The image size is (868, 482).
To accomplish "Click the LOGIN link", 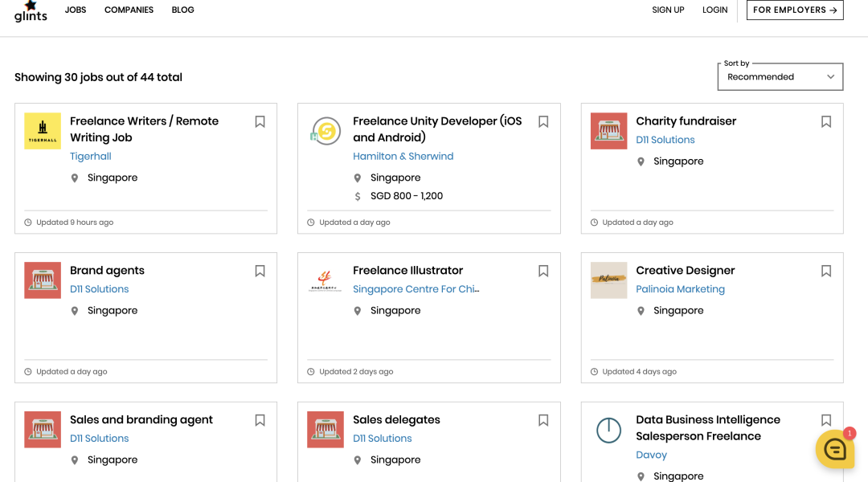I will click(714, 10).
